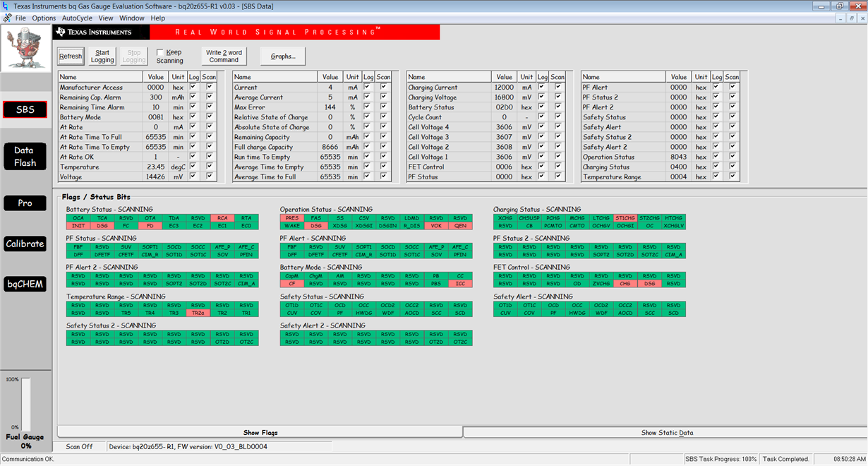Click the CHG flag in FET Control
The height and width of the screenshot is (466, 868).
point(625,283)
